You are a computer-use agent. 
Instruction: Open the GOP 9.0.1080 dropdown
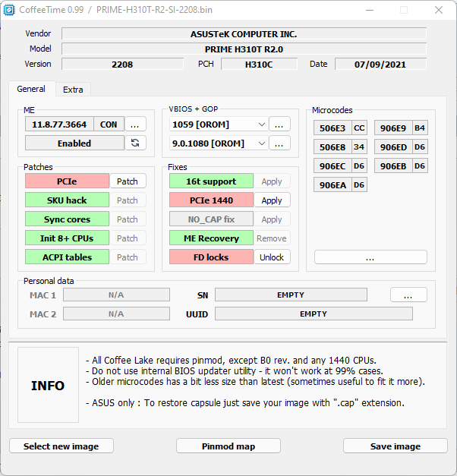[x=219, y=143]
